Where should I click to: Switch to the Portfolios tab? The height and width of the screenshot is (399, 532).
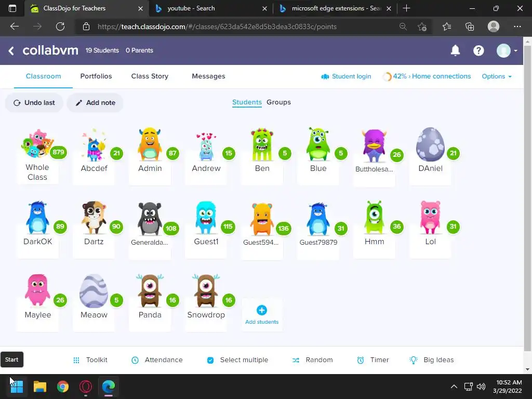point(96,76)
